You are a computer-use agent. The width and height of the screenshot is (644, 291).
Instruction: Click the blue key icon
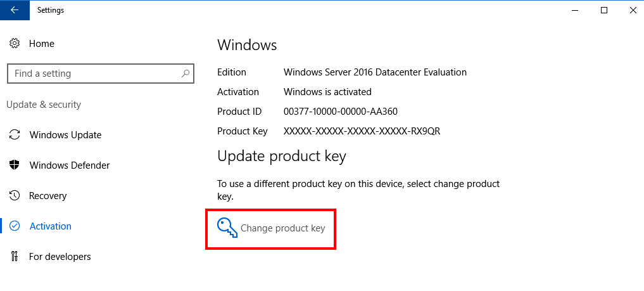coord(227,228)
